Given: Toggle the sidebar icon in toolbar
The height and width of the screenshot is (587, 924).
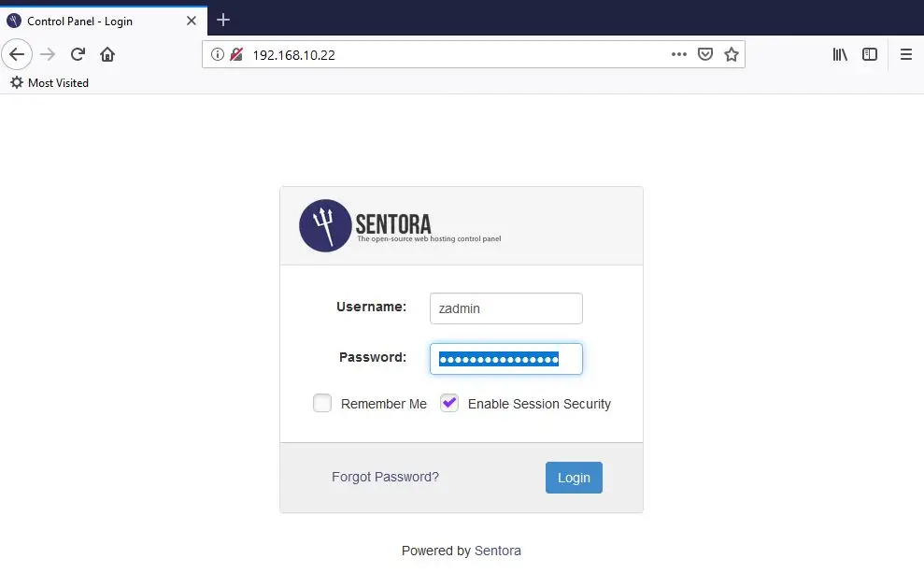Looking at the screenshot, I should (x=869, y=54).
